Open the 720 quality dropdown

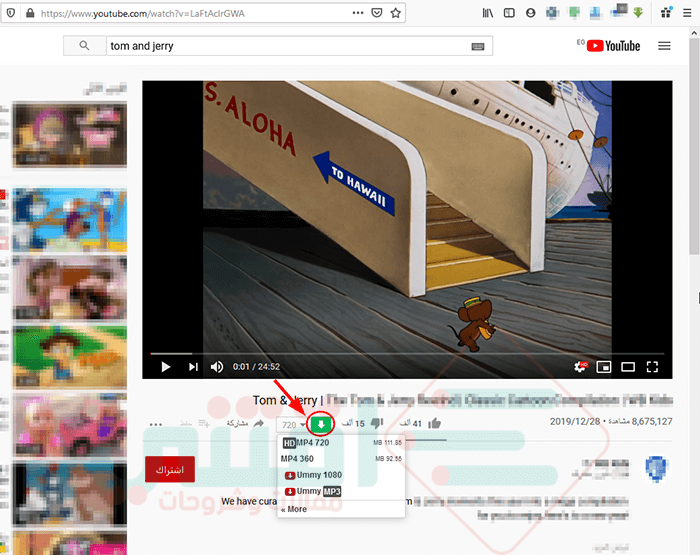[x=293, y=425]
